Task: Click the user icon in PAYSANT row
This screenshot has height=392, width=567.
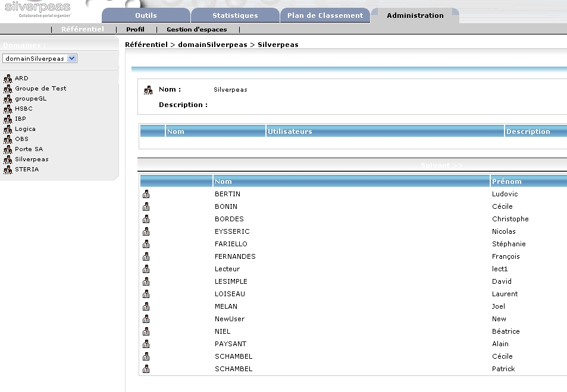Action: click(146, 344)
